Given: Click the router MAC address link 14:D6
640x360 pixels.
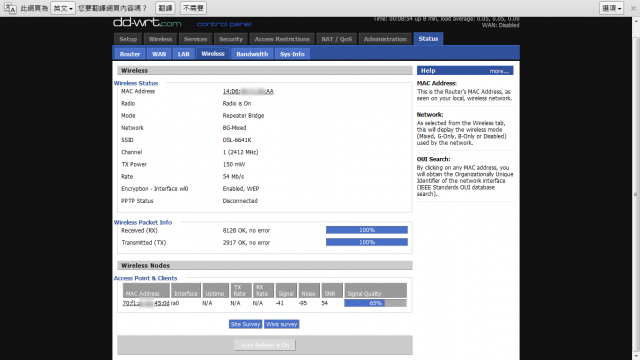Looking at the screenshot, I should tap(248, 91).
